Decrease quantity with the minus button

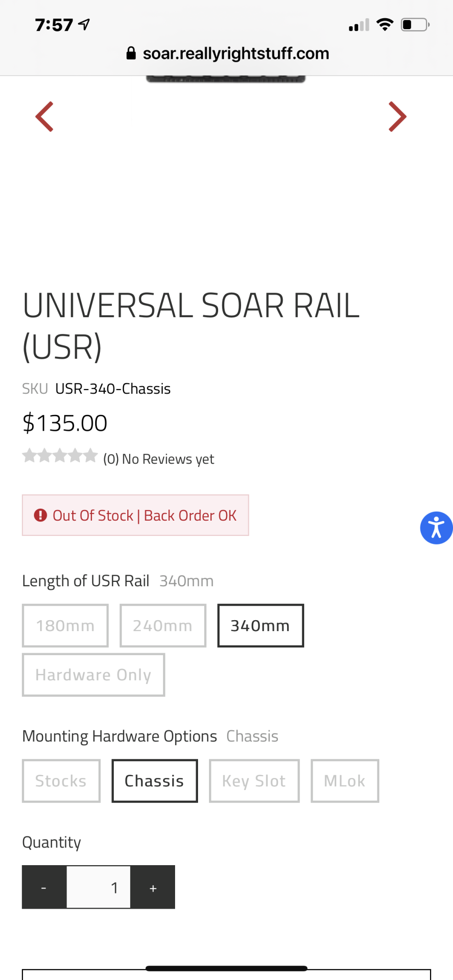point(44,887)
